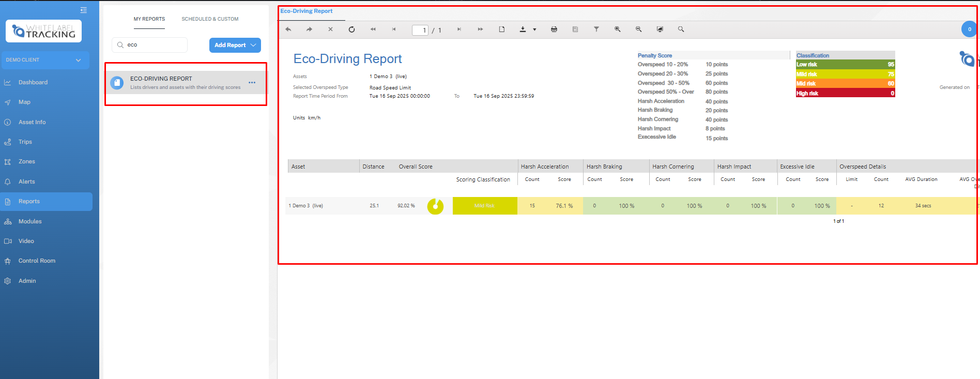Click the yellow Mild Risk classification cell
Viewport: 980px width, 379px height.
[484, 206]
